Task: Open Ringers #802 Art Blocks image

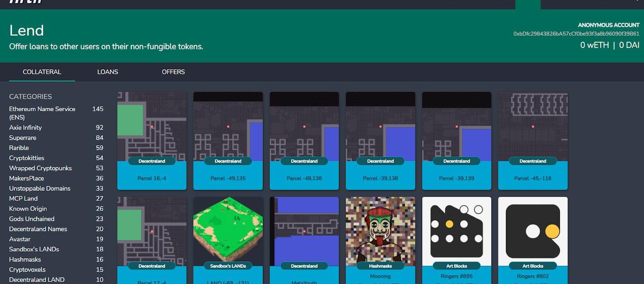Action: tap(533, 230)
